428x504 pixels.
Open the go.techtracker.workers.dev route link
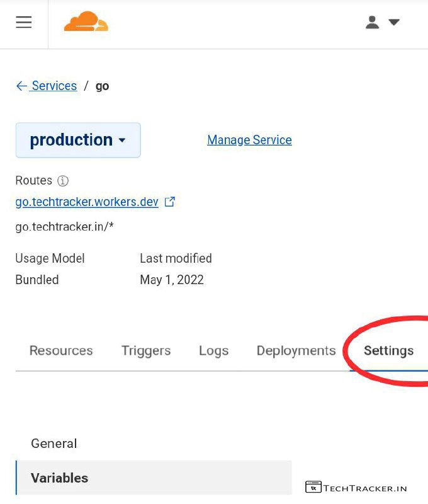click(x=87, y=202)
